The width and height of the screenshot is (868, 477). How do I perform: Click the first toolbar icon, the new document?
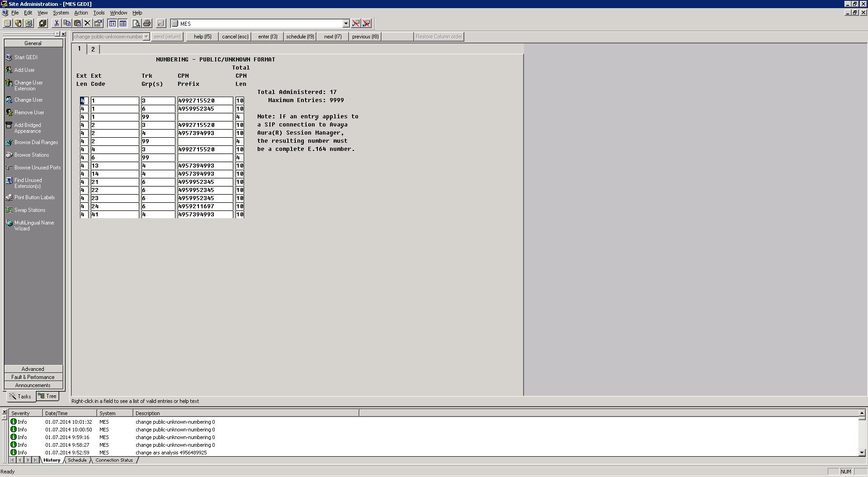point(8,23)
